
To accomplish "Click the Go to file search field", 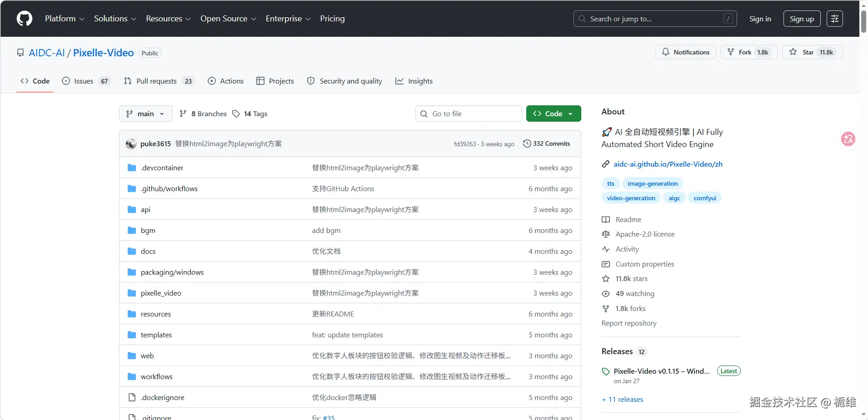I will click(x=469, y=114).
